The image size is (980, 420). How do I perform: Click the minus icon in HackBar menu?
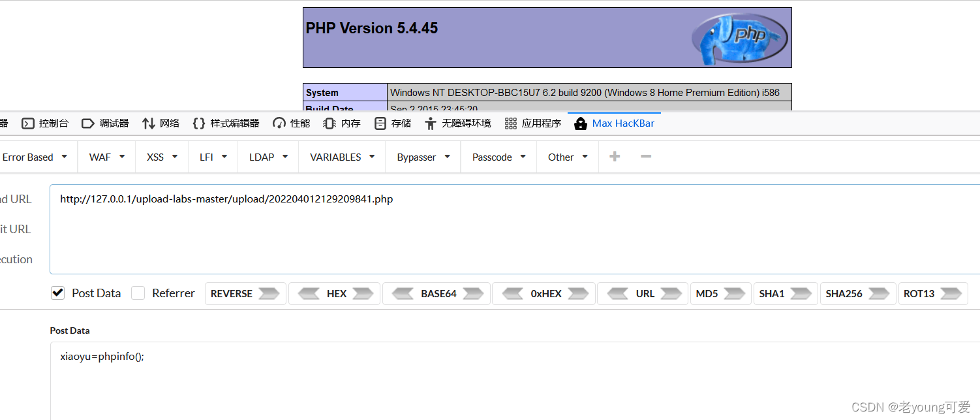pyautogui.click(x=646, y=157)
